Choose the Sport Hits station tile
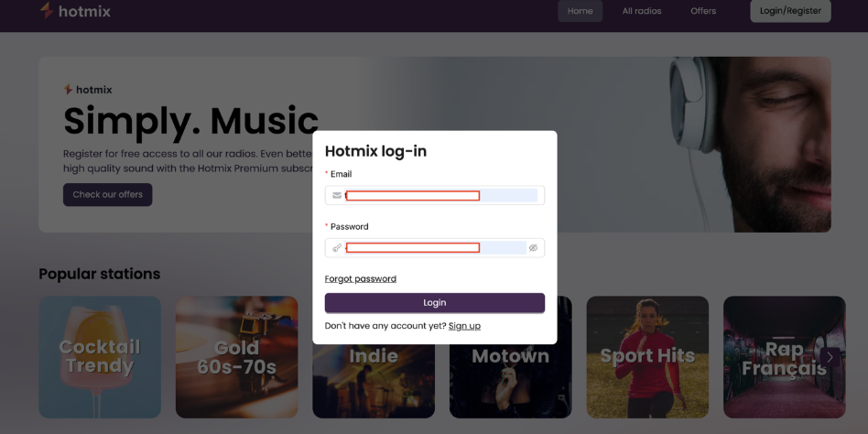The image size is (868, 434). point(647,357)
